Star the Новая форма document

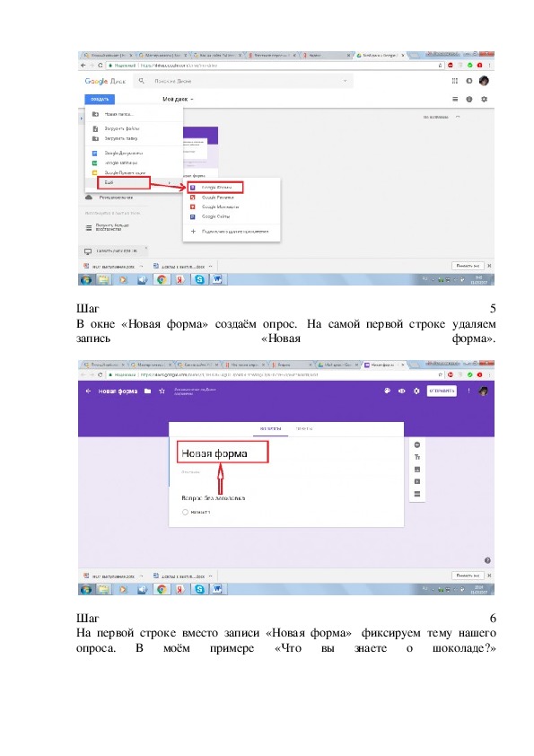[162, 391]
